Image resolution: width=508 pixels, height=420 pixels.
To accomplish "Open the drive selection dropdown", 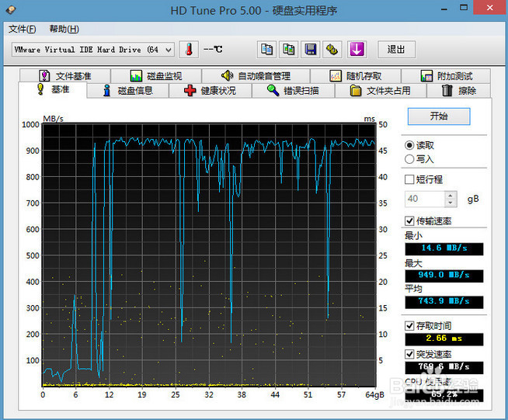I will (93, 50).
